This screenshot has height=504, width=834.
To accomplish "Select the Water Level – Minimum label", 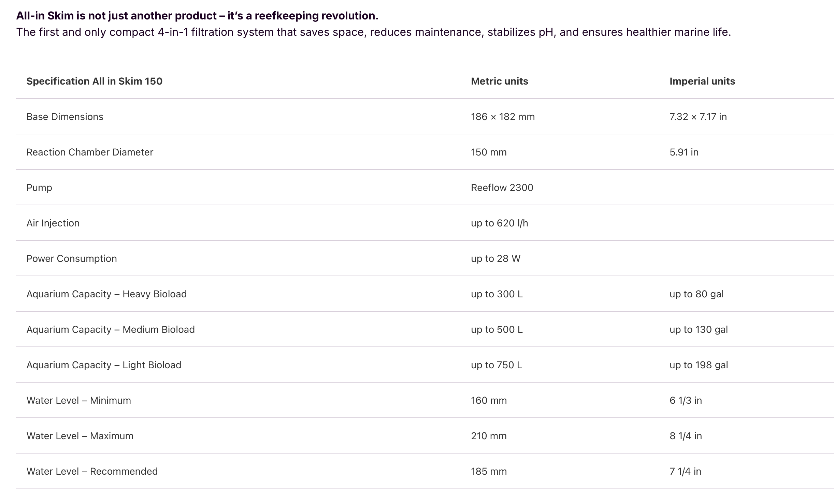I will coord(79,400).
